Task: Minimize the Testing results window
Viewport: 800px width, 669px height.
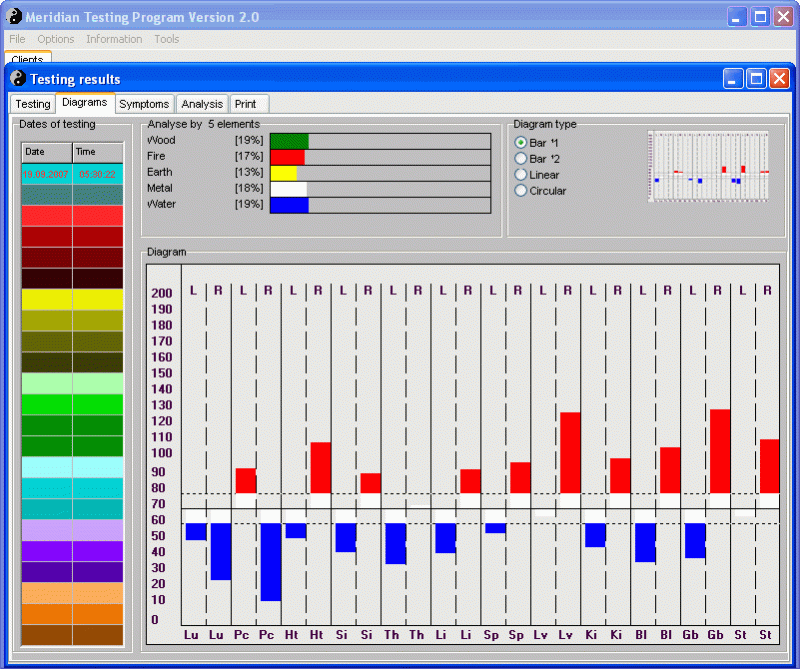Action: tap(733, 79)
